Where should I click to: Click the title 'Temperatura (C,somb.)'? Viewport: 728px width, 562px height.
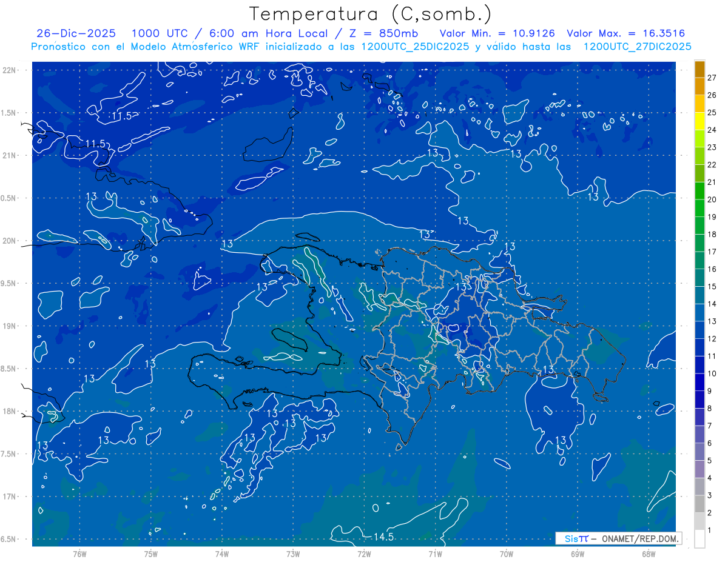pyautogui.click(x=371, y=13)
